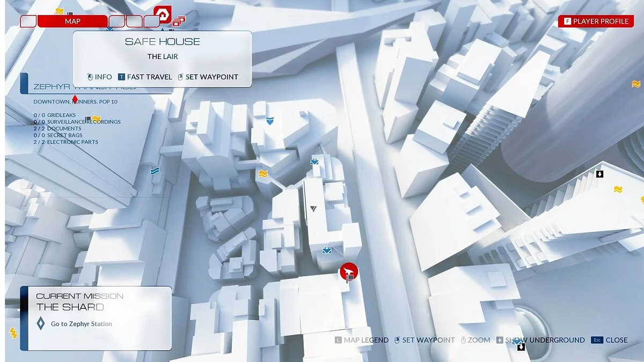Click the 0 / 0 Gridleaks row
This screenshot has height=362, width=644.
click(55, 115)
